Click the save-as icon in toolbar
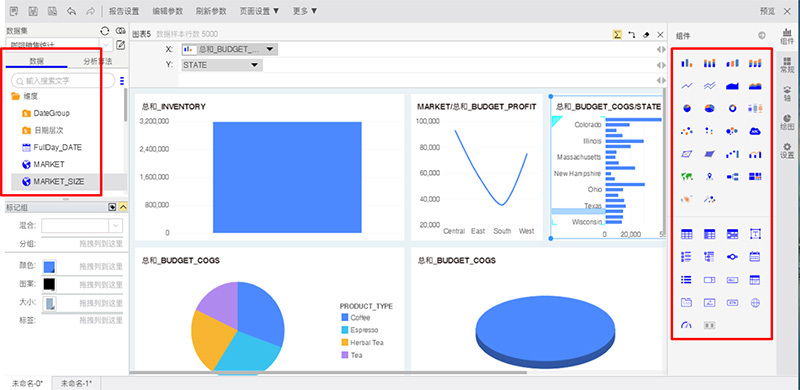Image resolution: width=800 pixels, height=390 pixels. (x=52, y=11)
